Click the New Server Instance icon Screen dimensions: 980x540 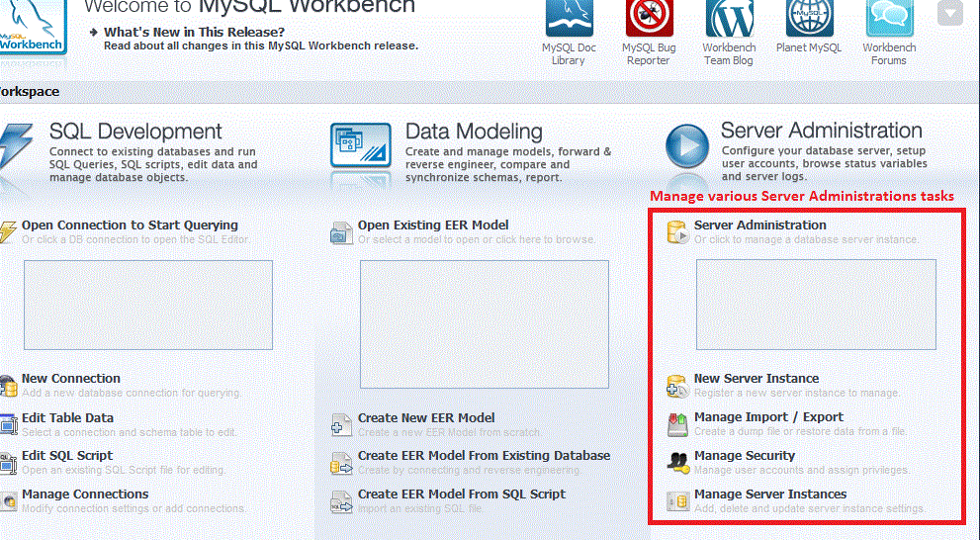[x=677, y=386]
